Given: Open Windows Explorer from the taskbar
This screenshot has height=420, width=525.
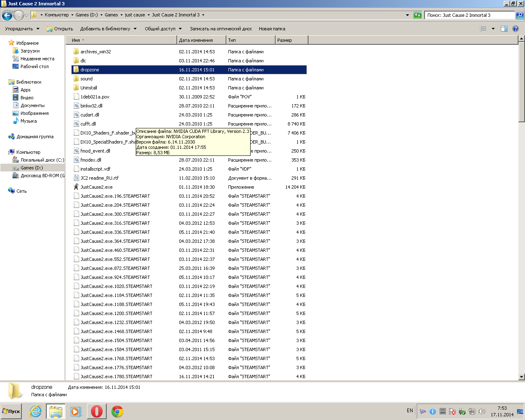Looking at the screenshot, I should pos(56,411).
